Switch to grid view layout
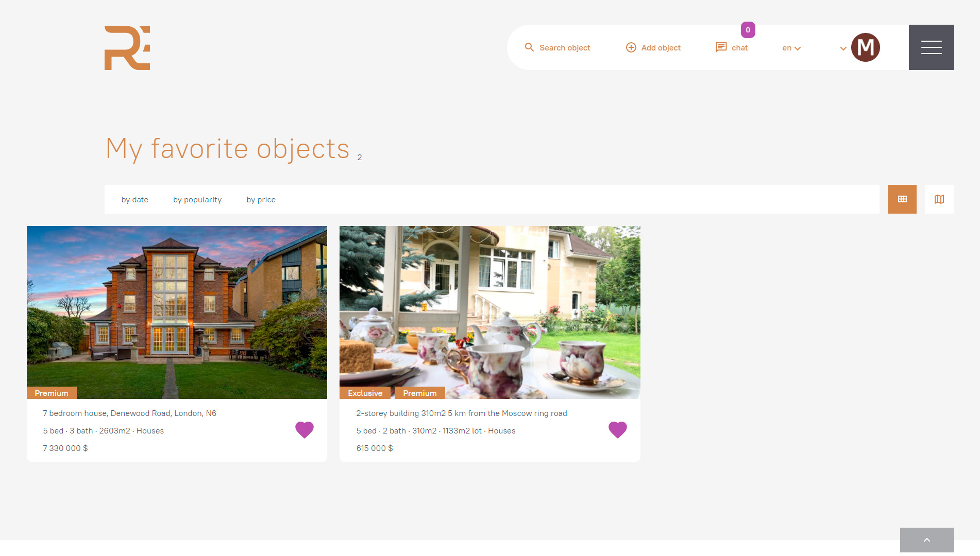This screenshot has height=556, width=980. (x=902, y=199)
